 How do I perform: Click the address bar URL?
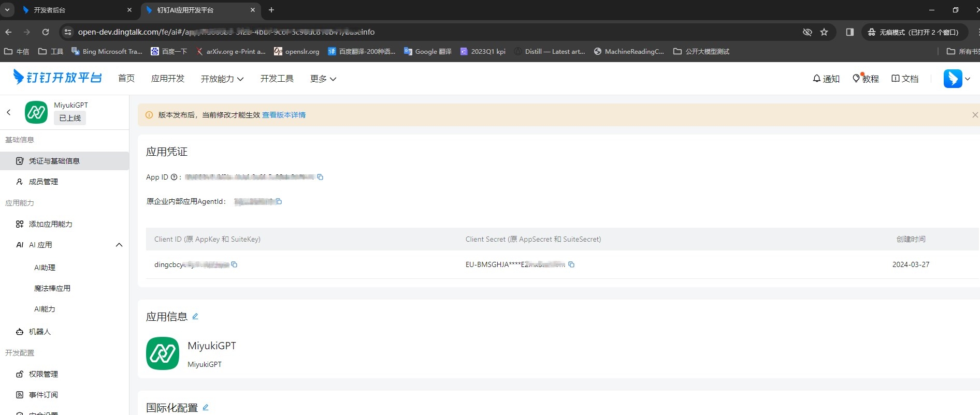coord(226,32)
